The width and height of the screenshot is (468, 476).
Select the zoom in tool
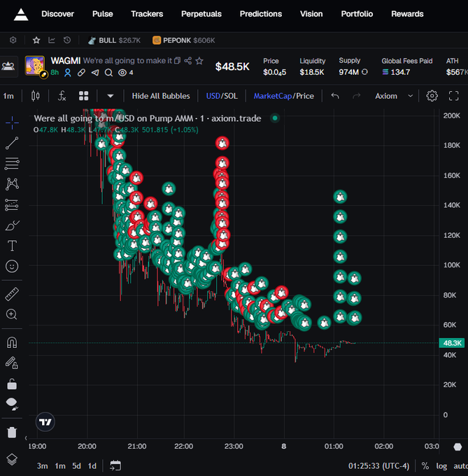[12, 314]
